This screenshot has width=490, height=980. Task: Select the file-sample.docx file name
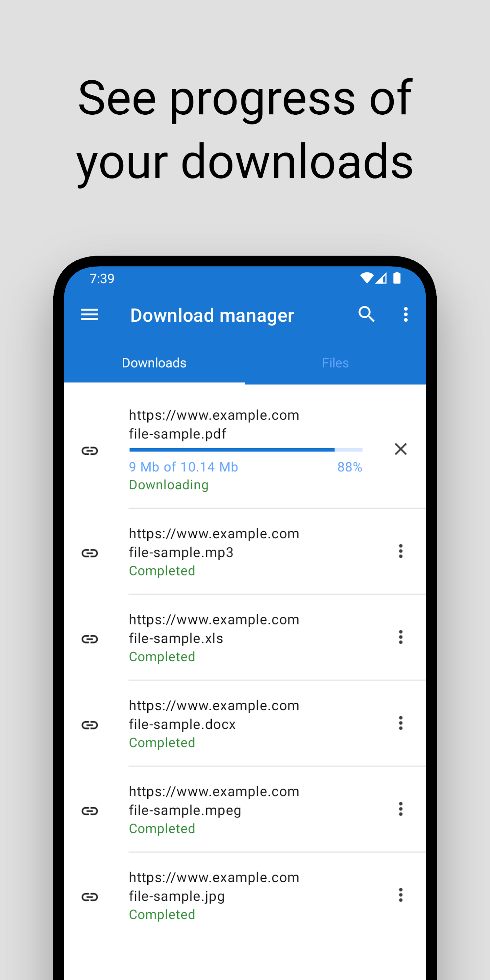click(182, 724)
